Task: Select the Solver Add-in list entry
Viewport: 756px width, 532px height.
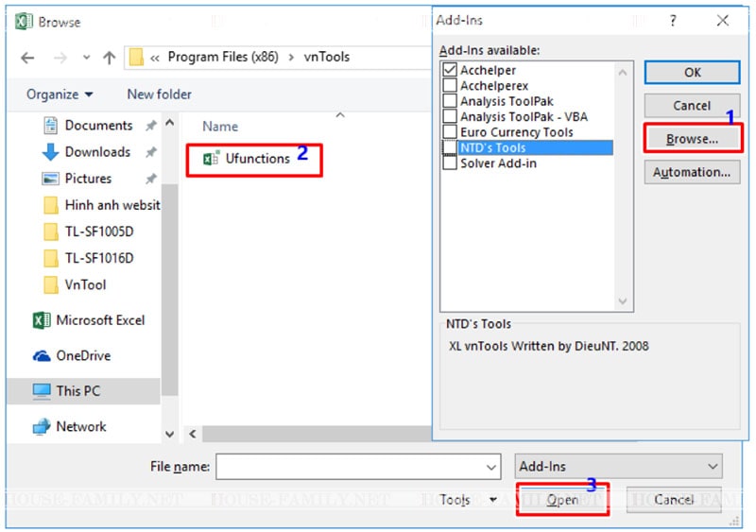Action: pyautogui.click(x=498, y=163)
